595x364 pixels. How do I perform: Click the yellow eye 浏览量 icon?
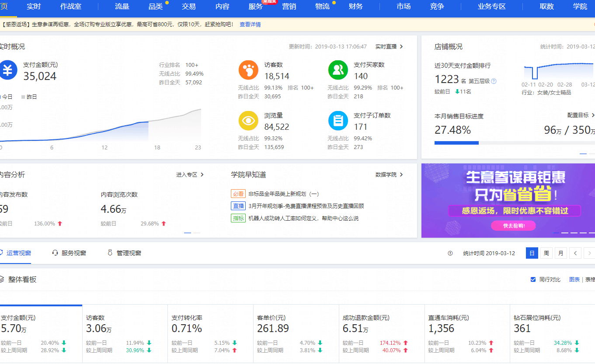pos(248,121)
